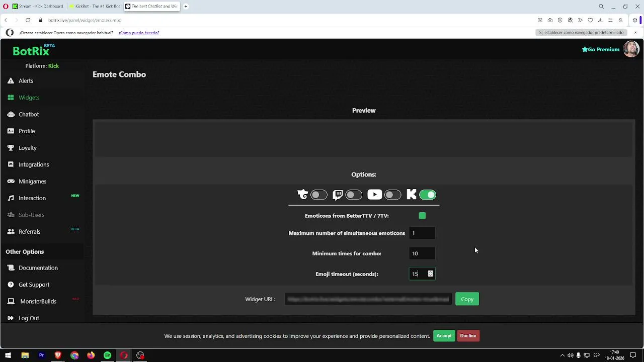The height and width of the screenshot is (362, 644).
Task: Open OBS Studio from taskbar
Action: pyautogui.click(x=140, y=355)
